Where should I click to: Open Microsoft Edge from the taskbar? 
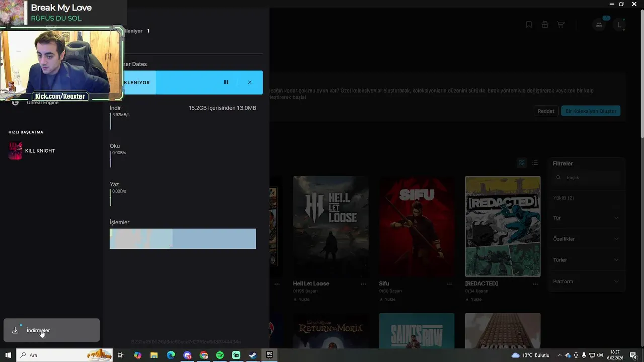[x=171, y=355]
